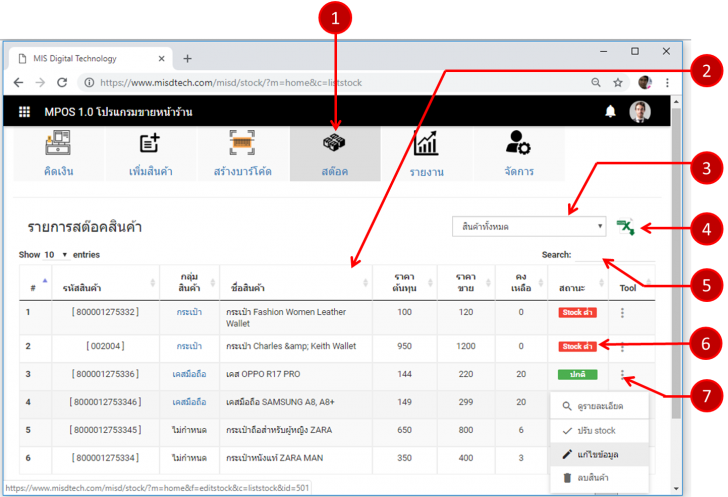Click the browser forward arrow
728x497 pixels.
pyautogui.click(x=40, y=83)
